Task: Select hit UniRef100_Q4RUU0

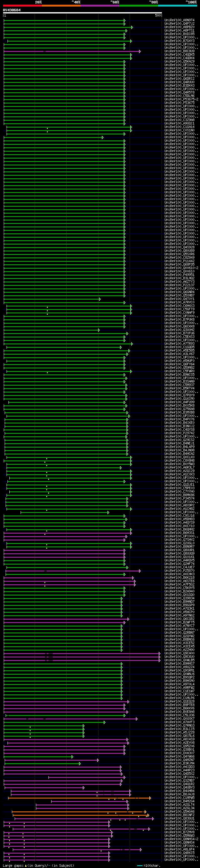Action: (x=179, y=82)
